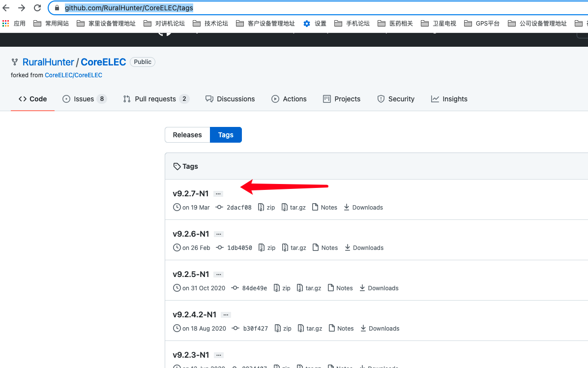Image resolution: width=588 pixels, height=368 pixels.
Task: Click the browser Back arrow
Action: tap(6, 8)
